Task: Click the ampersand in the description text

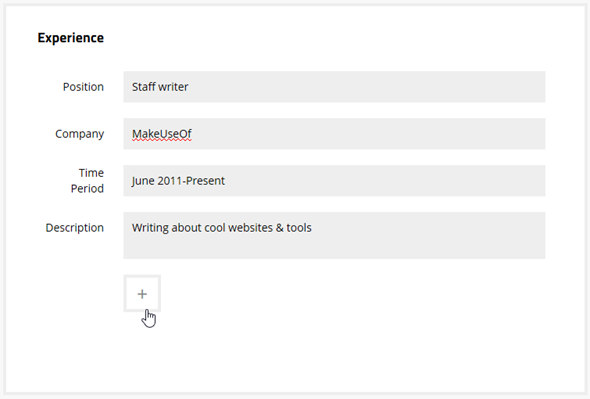Action: tap(280, 228)
